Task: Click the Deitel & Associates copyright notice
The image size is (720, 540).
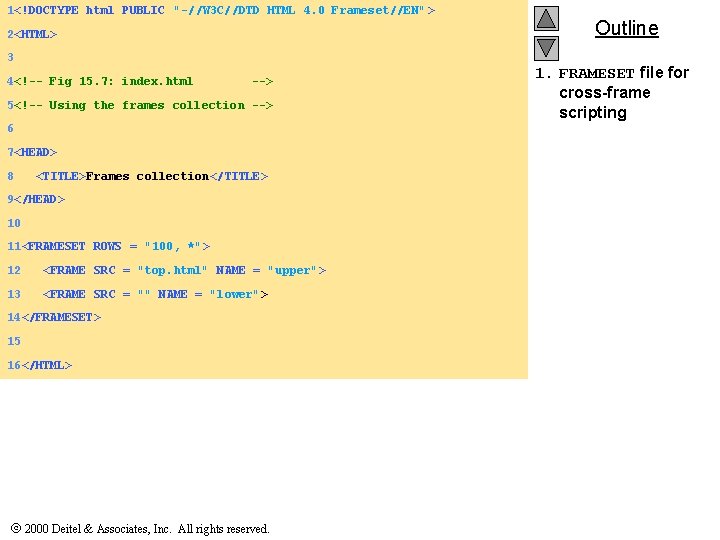Action: coord(140,529)
